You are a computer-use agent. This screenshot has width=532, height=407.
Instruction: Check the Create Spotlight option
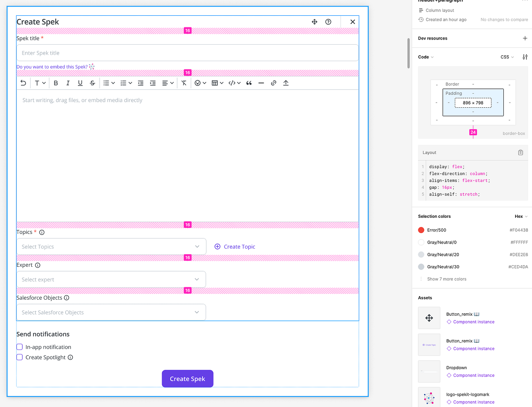click(x=20, y=357)
